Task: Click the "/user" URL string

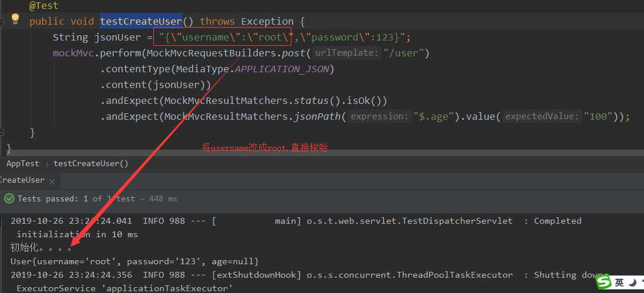Action: coord(403,53)
